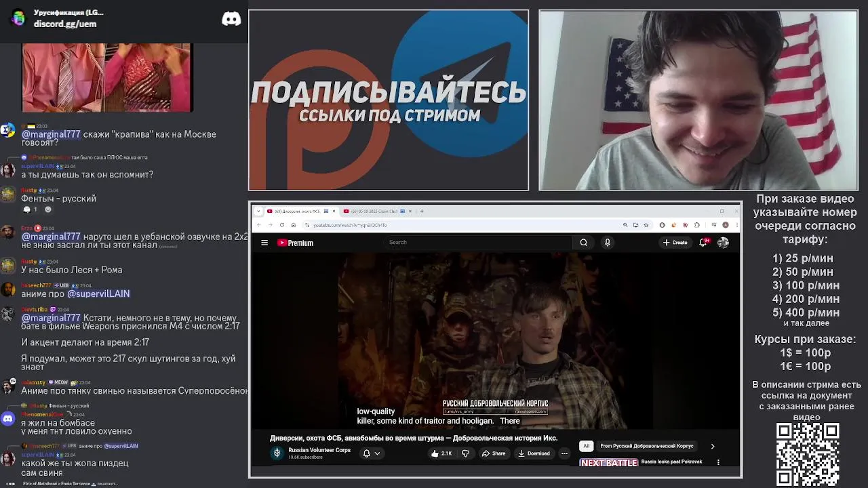Open the YouTube account avatar menu
Image resolution: width=868 pixels, height=488 pixels.
pos(723,243)
